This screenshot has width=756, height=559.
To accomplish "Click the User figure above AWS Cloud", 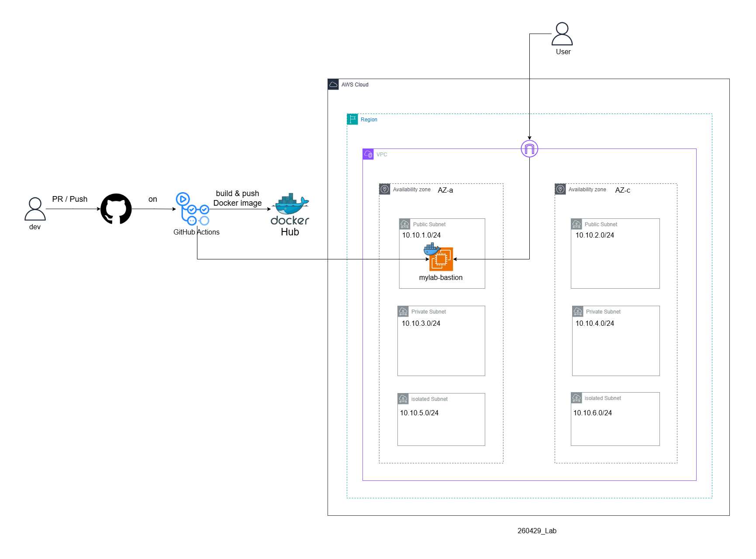I will point(562,34).
